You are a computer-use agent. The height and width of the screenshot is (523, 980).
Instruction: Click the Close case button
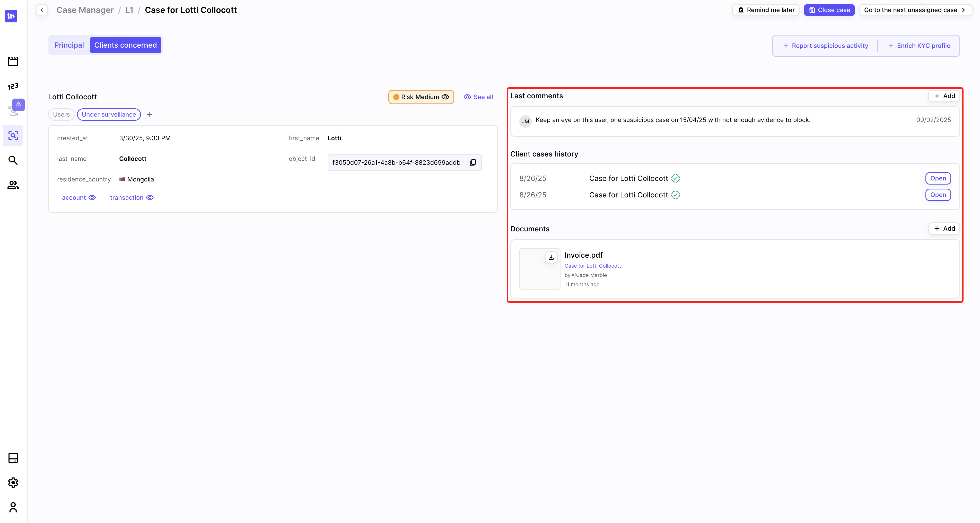coord(829,10)
